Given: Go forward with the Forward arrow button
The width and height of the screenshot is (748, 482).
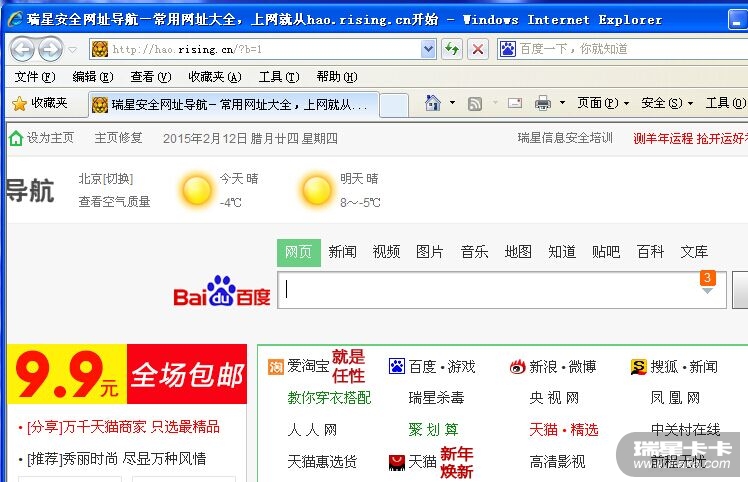Looking at the screenshot, I should (x=51, y=49).
